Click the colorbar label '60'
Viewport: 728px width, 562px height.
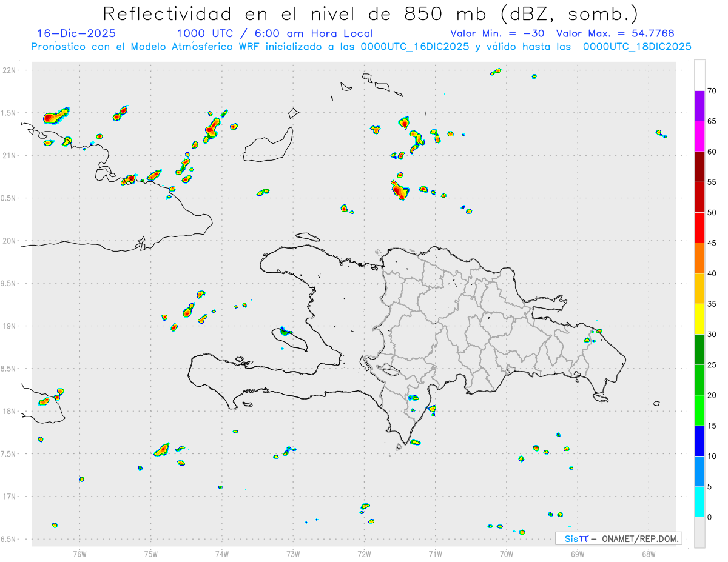pyautogui.click(x=712, y=152)
